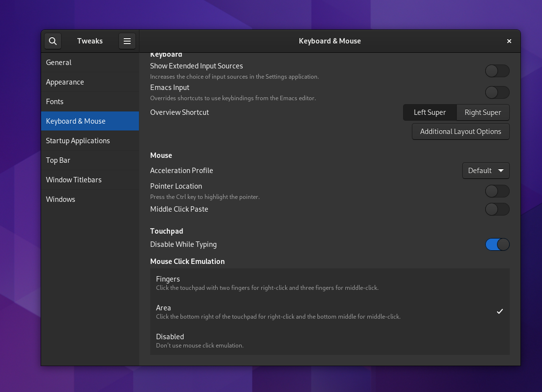Viewport: 542px width, 392px height.
Task: Open the search icon in Tweaks header
Action: 53,41
